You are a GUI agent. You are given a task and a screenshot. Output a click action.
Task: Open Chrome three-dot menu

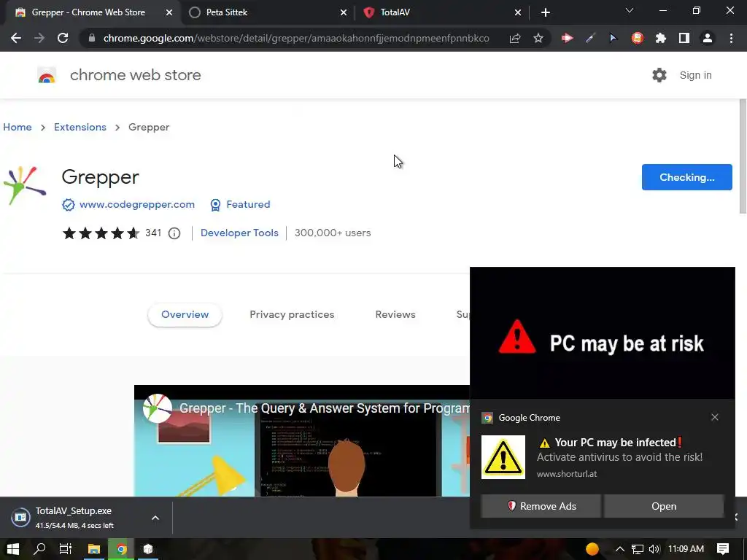[x=731, y=38]
